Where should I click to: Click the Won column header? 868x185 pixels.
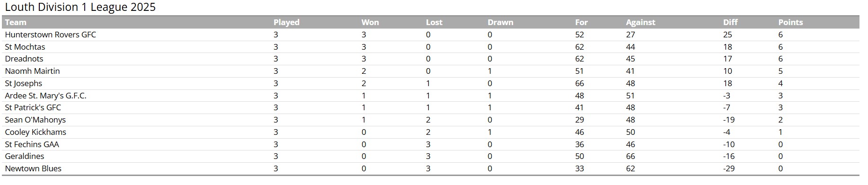pos(370,22)
